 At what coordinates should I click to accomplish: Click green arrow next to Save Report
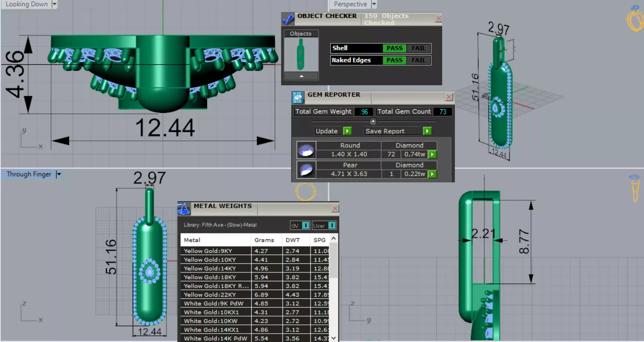tap(427, 131)
